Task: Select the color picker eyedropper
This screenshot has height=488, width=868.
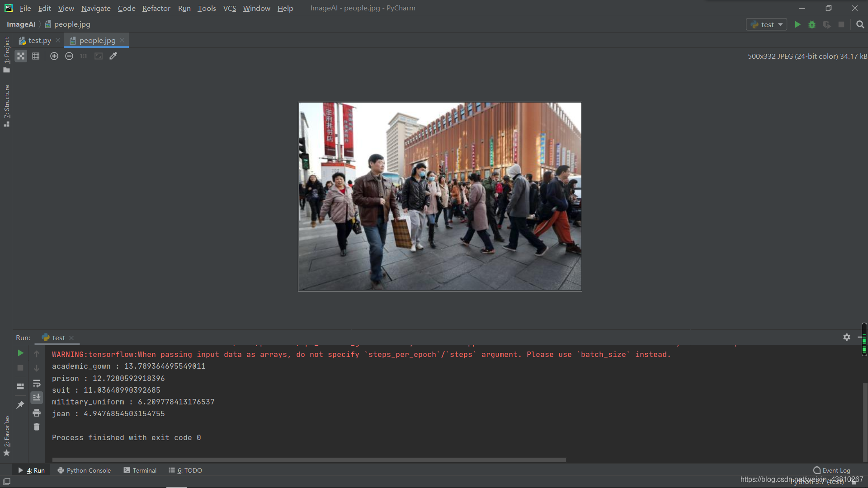Action: click(113, 56)
